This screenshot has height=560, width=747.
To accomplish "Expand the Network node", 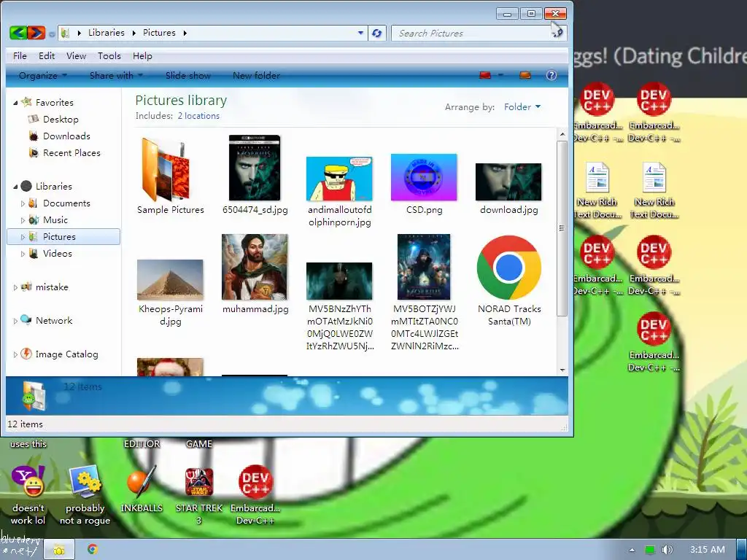I will pyautogui.click(x=15, y=321).
